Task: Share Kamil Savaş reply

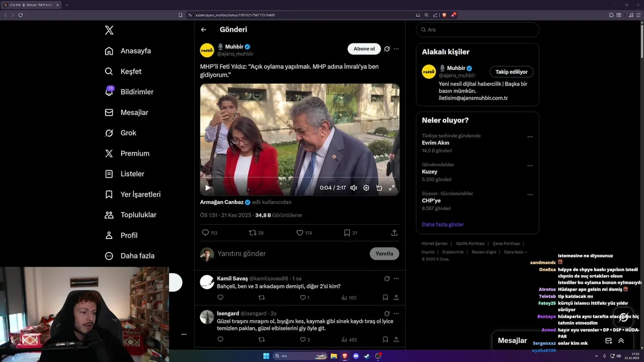Action: pyautogui.click(x=396, y=298)
